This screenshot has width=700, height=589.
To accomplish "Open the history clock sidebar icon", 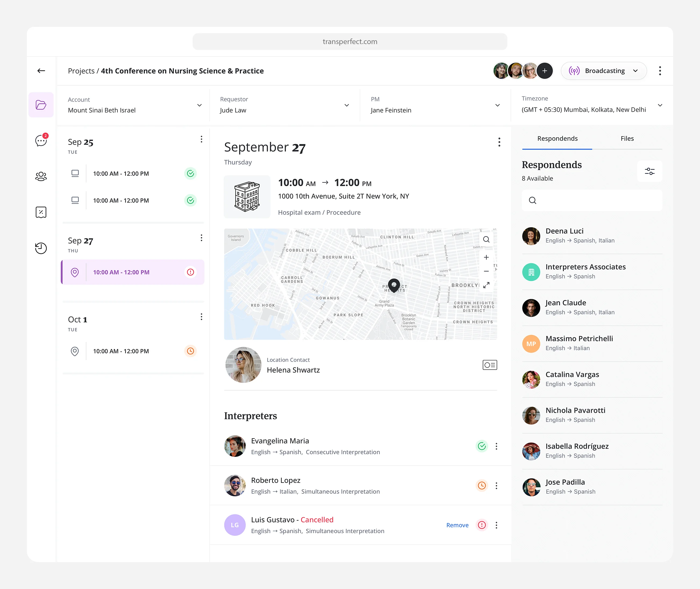I will (x=41, y=248).
